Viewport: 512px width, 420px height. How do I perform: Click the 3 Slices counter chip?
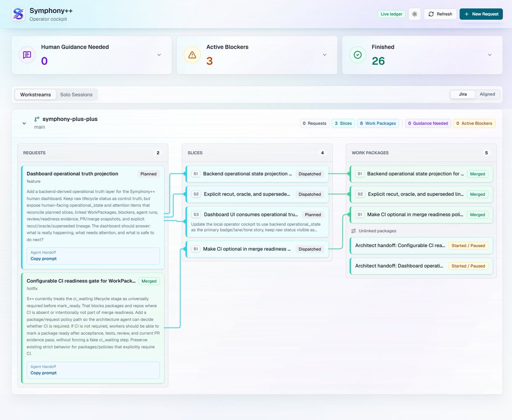(343, 123)
